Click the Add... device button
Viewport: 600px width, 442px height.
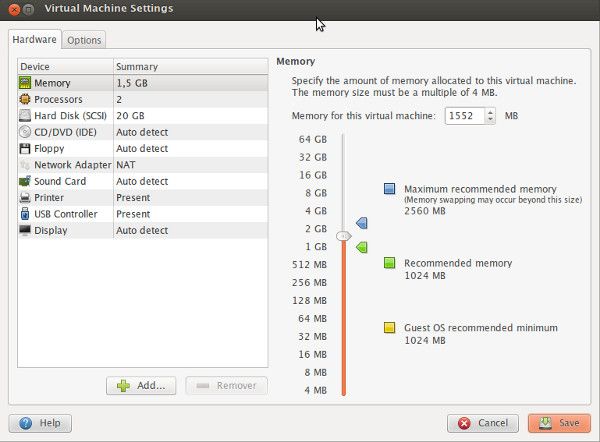coord(142,385)
